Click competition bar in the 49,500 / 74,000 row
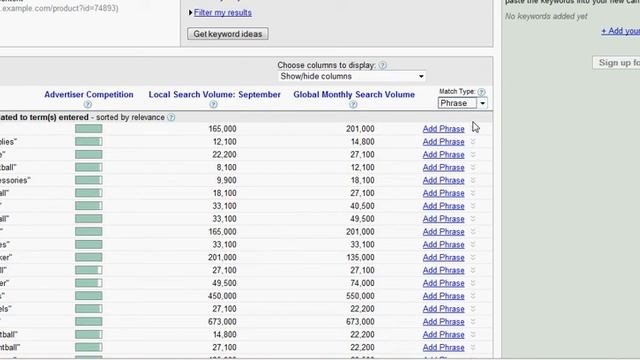Image resolution: width=640 pixels, height=360 pixels. click(x=89, y=283)
